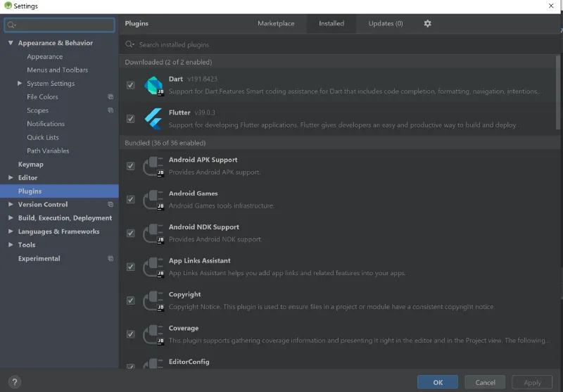Click the Android NDK Support plugin icon
This screenshot has width=563, height=392.
point(153,234)
